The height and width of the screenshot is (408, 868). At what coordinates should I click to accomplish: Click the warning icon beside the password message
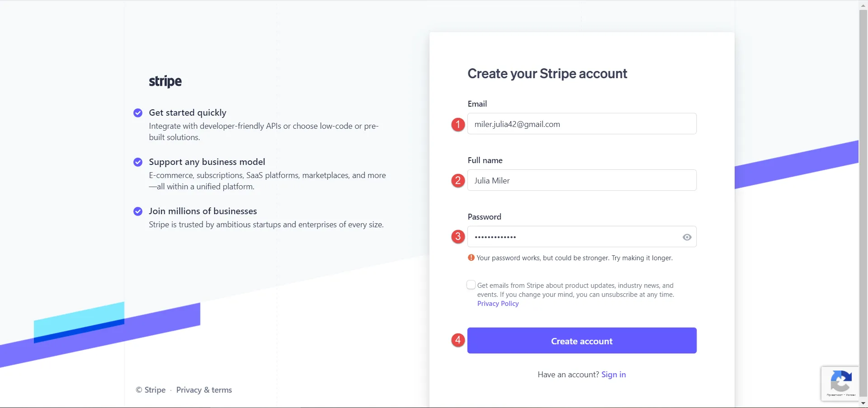click(x=470, y=257)
